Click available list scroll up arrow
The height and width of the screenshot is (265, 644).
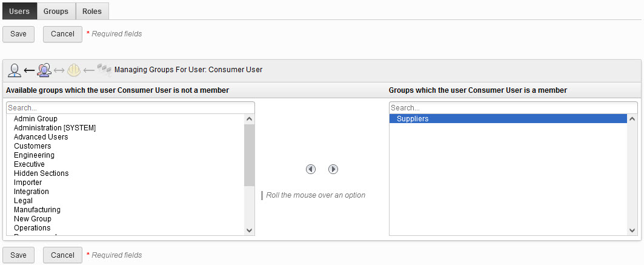point(250,119)
